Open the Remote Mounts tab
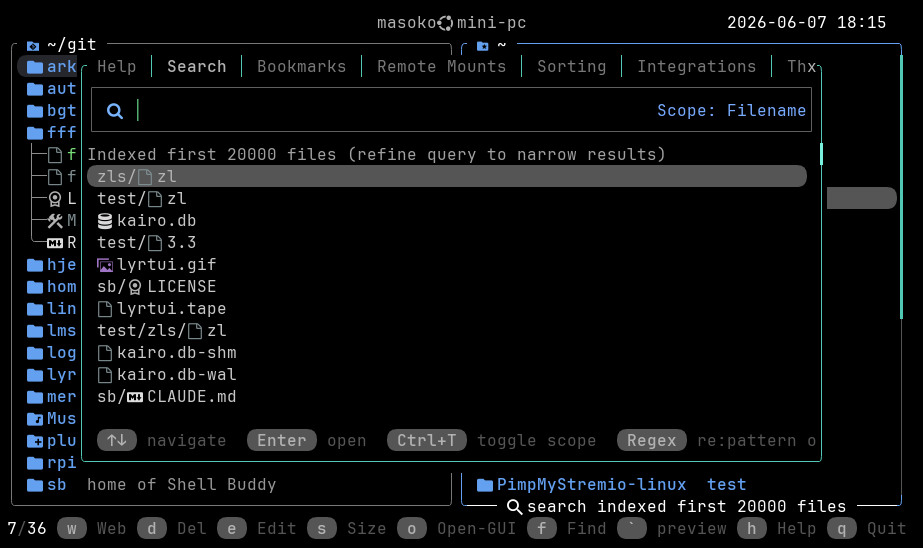 [441, 67]
